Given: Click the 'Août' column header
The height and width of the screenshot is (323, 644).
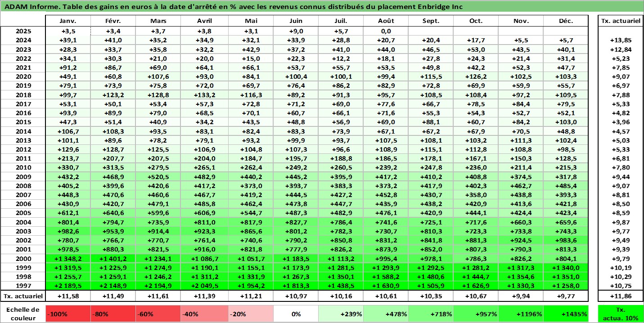Looking at the screenshot, I should [386, 21].
